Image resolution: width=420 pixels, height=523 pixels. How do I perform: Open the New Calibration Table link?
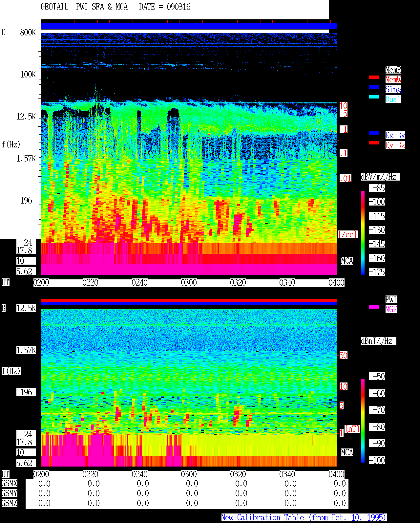304,517
